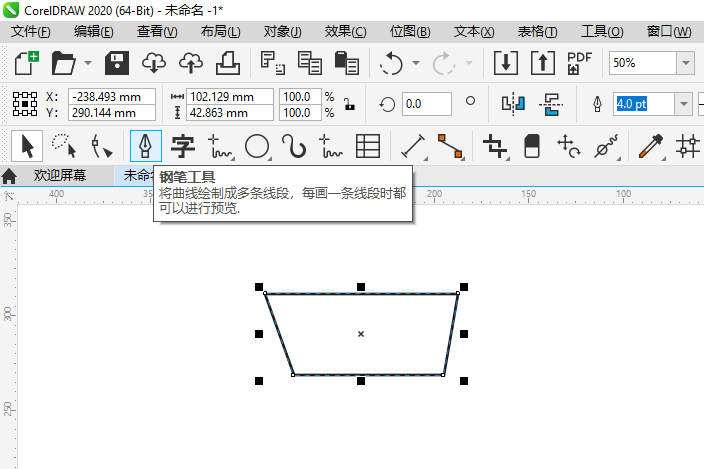Mirror the object vertically
704x469 pixels.
pyautogui.click(x=550, y=104)
